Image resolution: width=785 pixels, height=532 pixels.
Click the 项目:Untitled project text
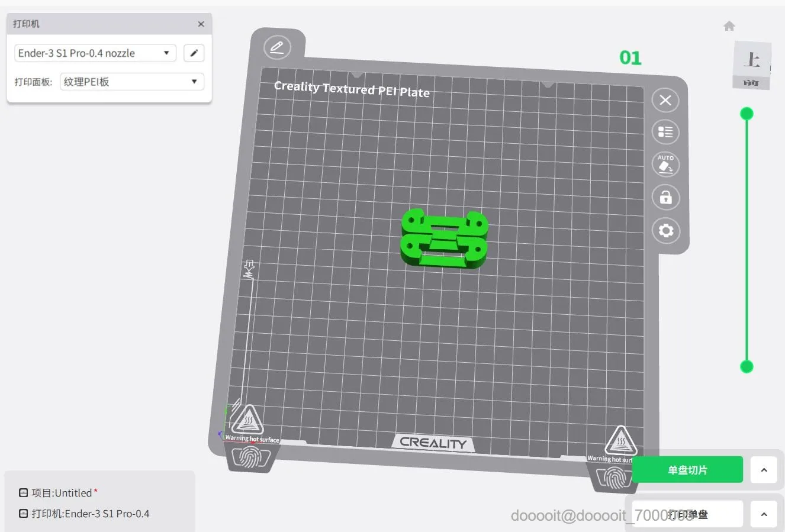pos(62,493)
